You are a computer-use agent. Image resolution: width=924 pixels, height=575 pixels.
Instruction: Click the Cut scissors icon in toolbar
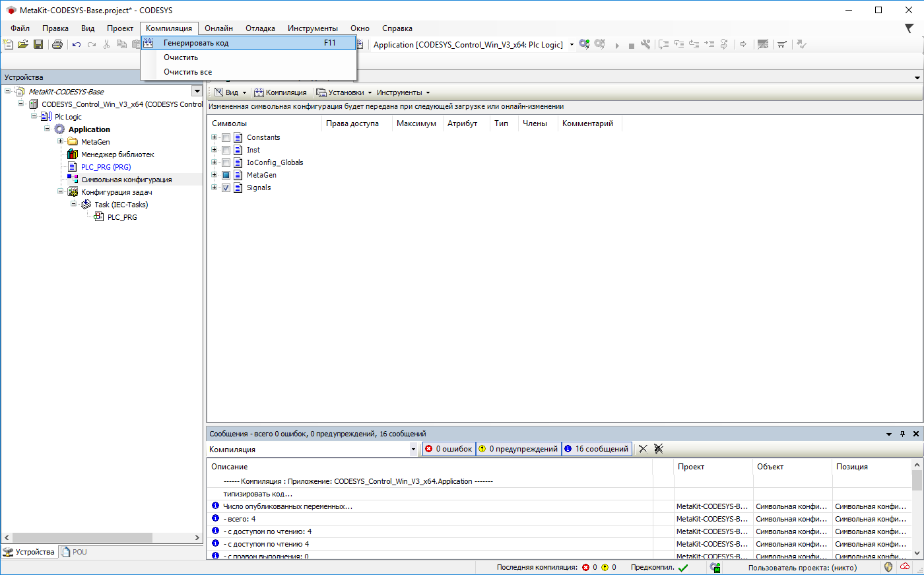coord(106,44)
